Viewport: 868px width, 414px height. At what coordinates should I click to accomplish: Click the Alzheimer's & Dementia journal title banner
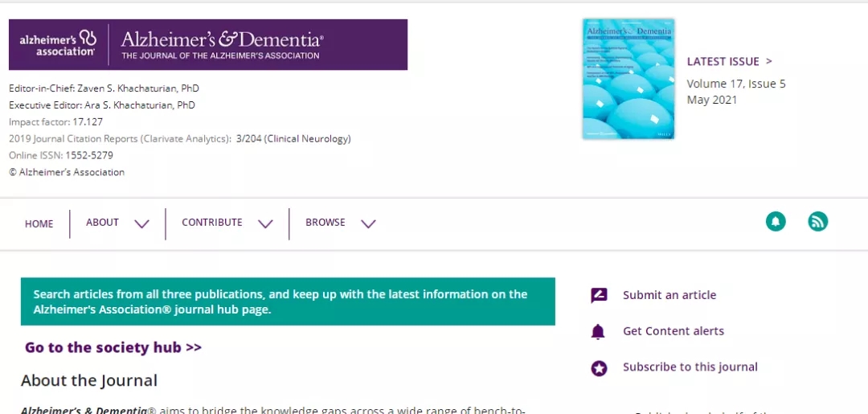(x=221, y=44)
